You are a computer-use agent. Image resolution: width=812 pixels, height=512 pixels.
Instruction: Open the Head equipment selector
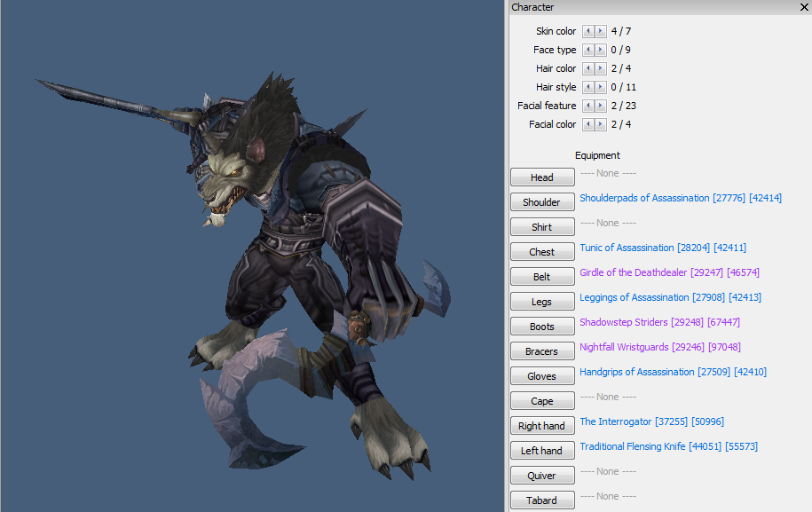(542, 177)
